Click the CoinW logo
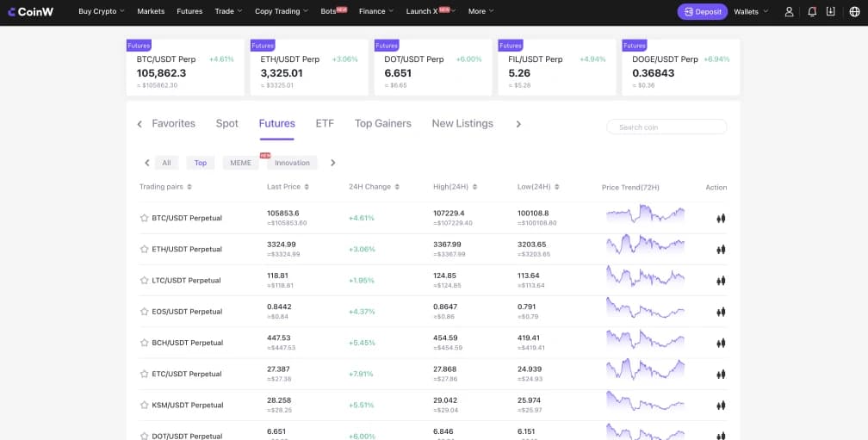 (x=30, y=11)
